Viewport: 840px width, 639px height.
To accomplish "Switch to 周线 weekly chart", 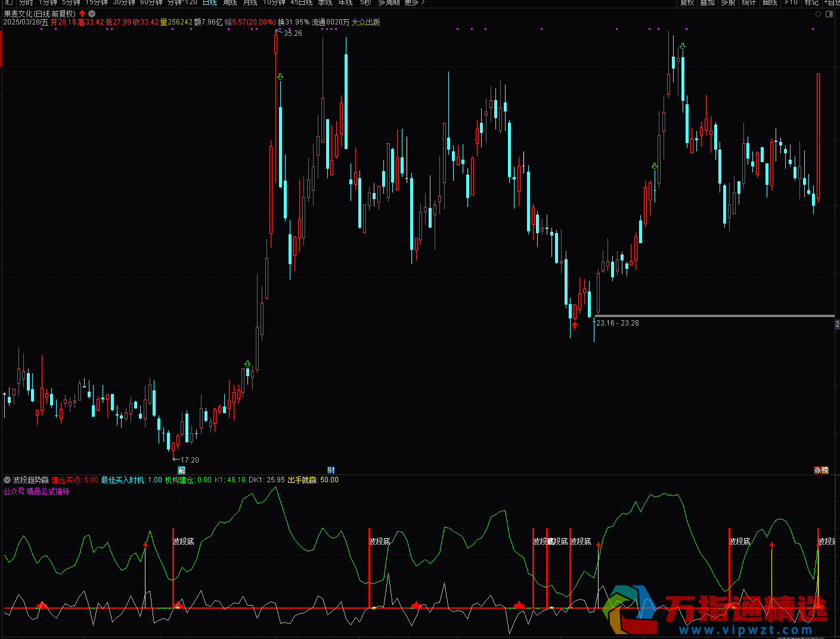I will (x=230, y=2).
